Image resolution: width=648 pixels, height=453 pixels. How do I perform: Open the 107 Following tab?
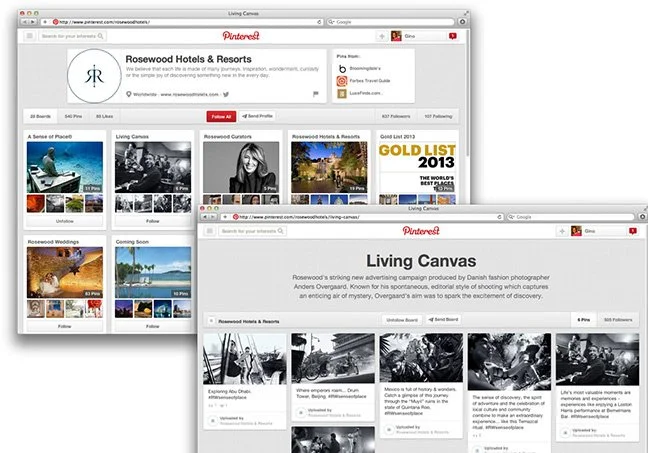pyautogui.click(x=438, y=117)
